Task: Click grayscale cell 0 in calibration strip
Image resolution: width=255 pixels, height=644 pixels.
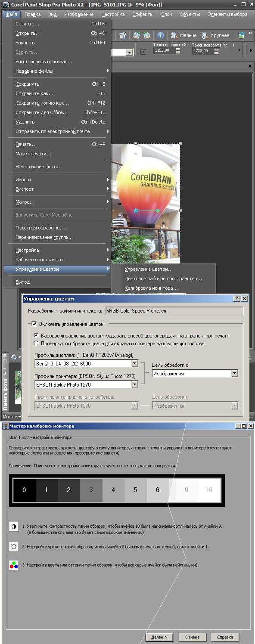Action: 24,490
